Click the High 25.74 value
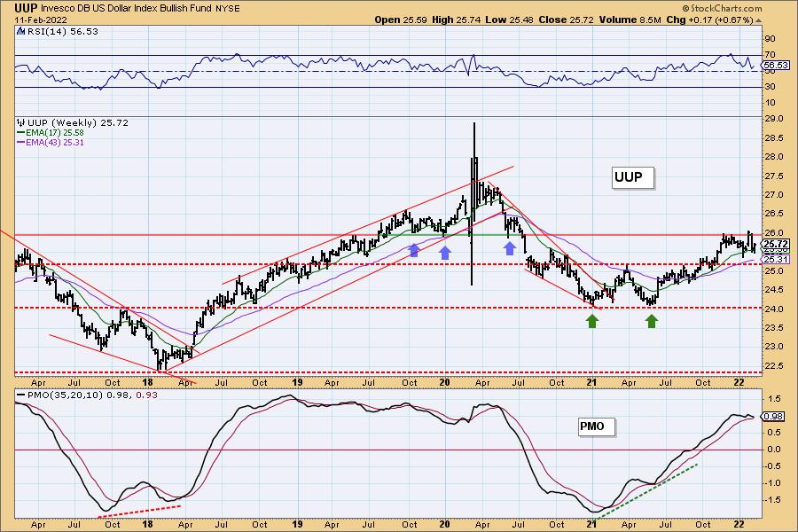 point(456,20)
